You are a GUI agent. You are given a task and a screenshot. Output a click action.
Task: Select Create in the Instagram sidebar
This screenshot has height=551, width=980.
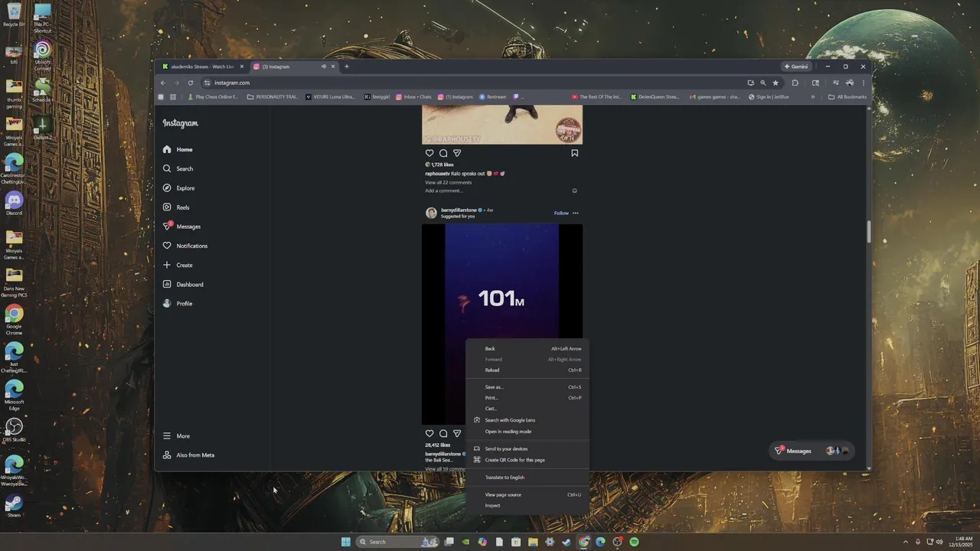click(178, 265)
